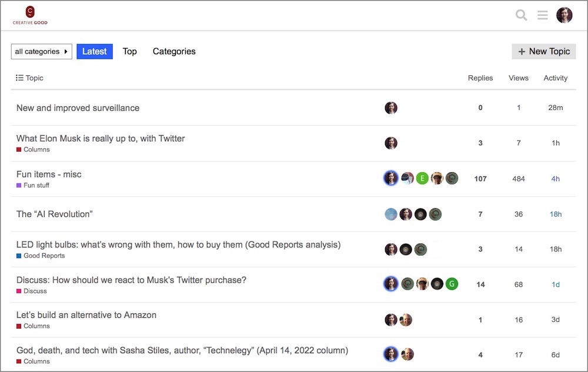Screen dimensions: 588x372
Task: Click the Topic list bulk-select icon
Action: coord(19,78)
